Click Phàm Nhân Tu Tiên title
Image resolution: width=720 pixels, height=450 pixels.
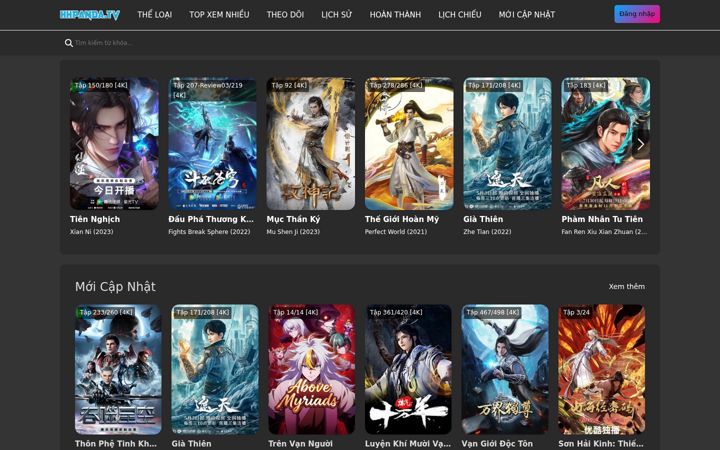[602, 219]
